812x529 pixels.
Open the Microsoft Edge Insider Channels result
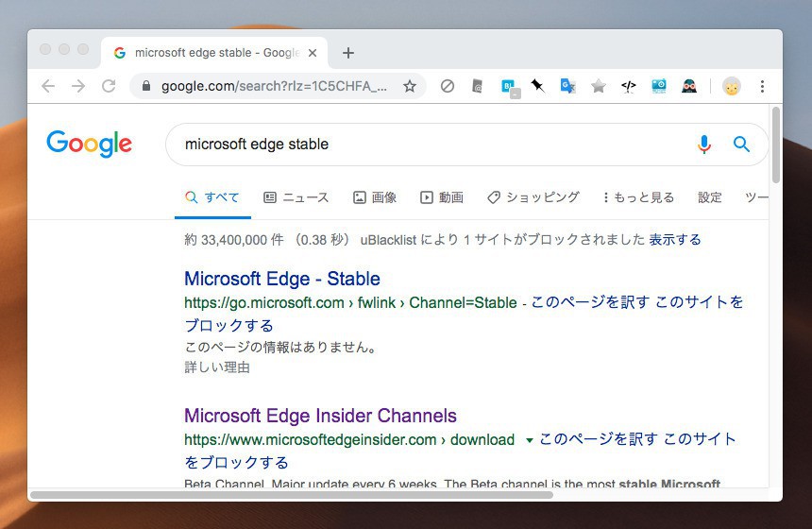coord(320,416)
